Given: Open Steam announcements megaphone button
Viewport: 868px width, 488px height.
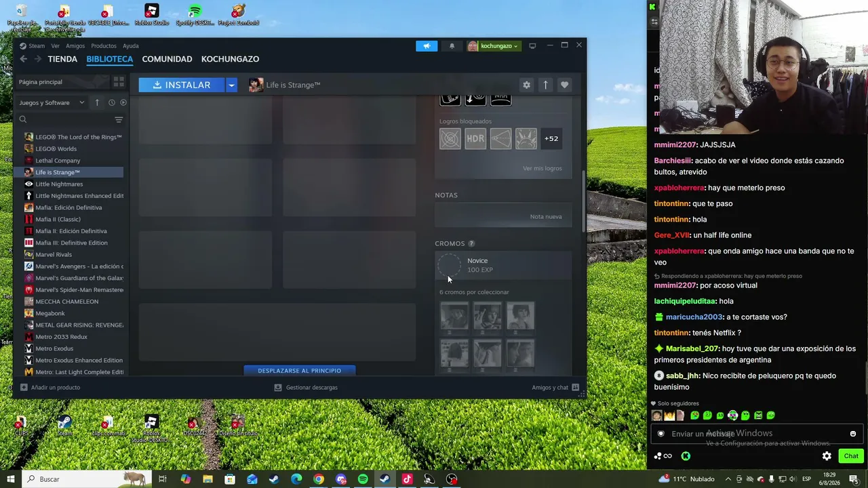Looking at the screenshot, I should tap(427, 46).
